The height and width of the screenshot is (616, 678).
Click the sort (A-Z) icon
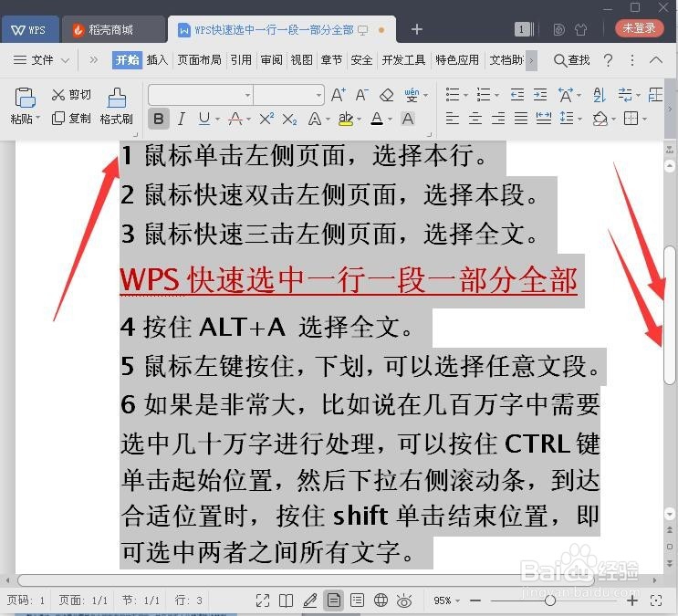pyautogui.click(x=600, y=95)
